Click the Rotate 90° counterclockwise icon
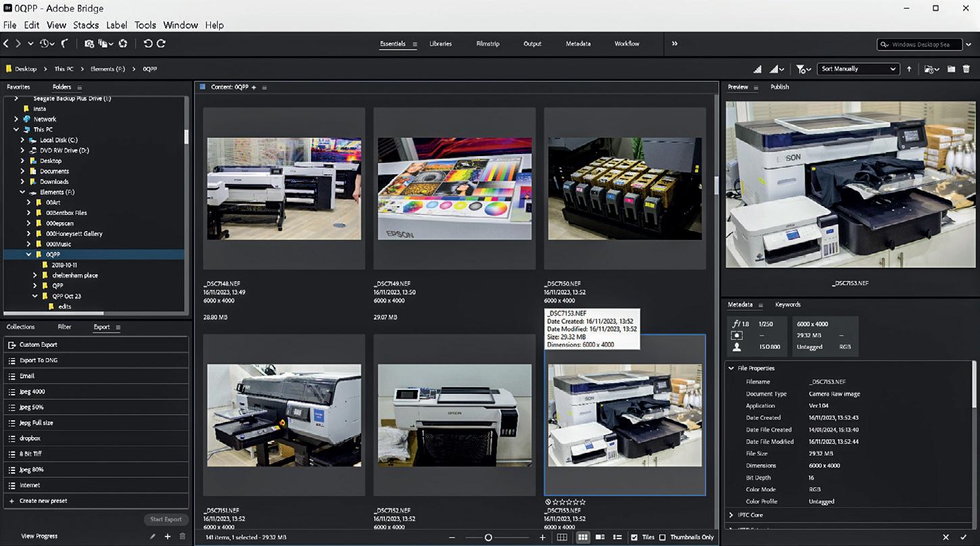Image resolution: width=980 pixels, height=546 pixels. pyautogui.click(x=147, y=43)
